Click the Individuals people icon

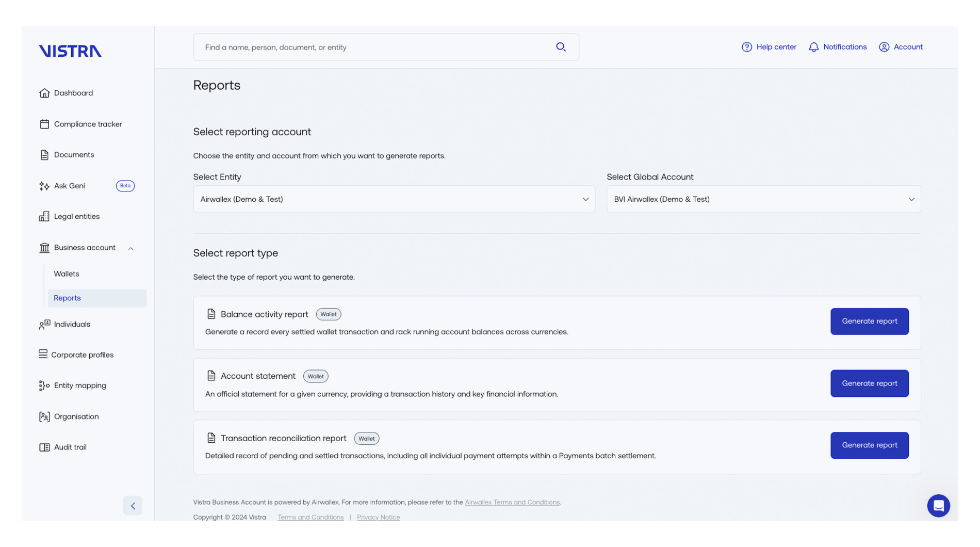44,325
